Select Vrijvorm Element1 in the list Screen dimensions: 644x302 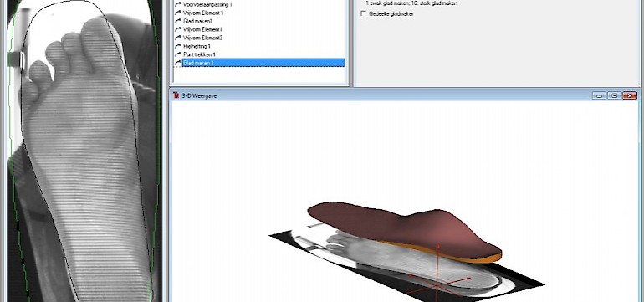[202, 29]
